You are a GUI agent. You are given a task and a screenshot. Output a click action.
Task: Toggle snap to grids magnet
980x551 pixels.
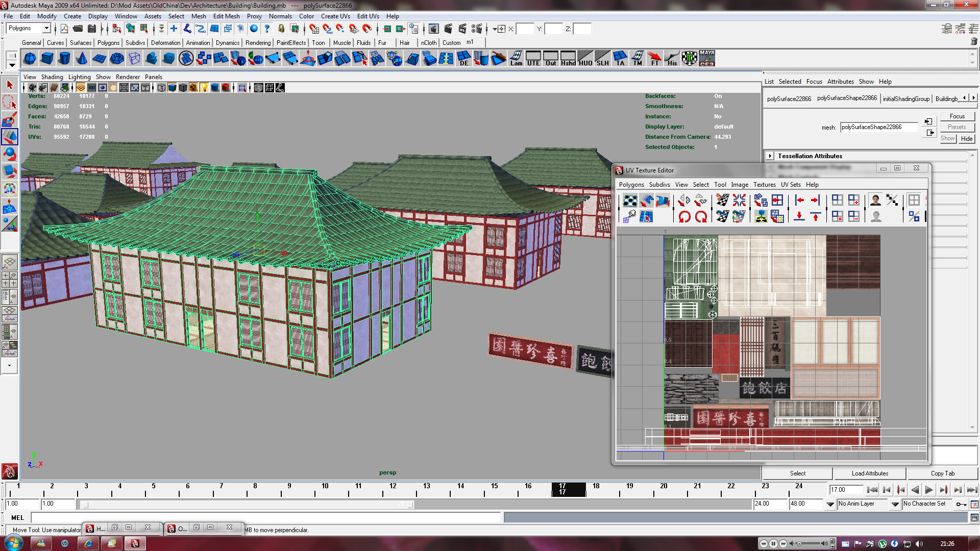(314, 29)
